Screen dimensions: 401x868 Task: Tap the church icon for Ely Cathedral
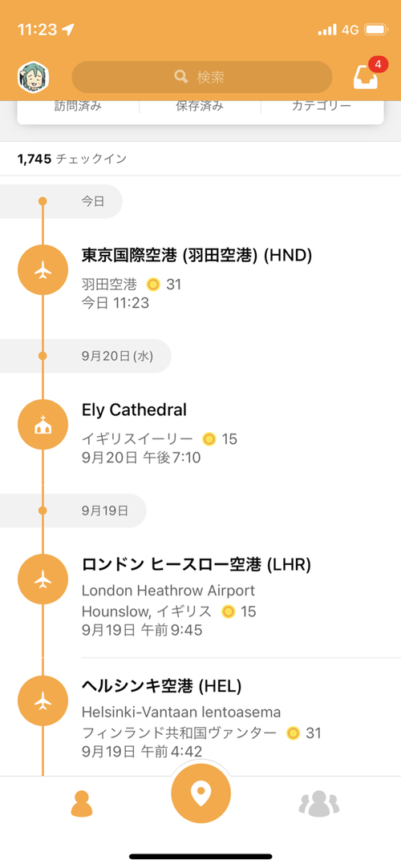43,425
